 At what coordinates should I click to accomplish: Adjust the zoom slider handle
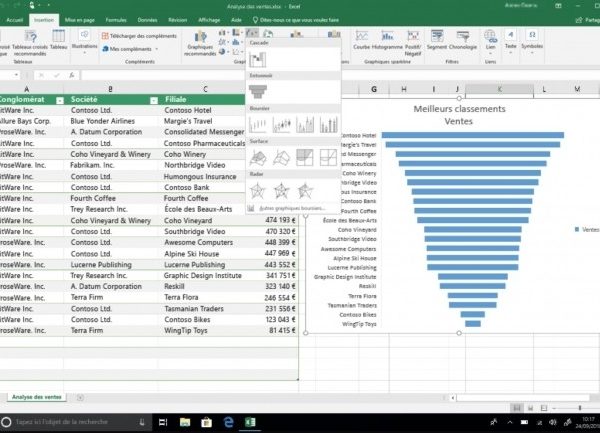tap(580, 408)
